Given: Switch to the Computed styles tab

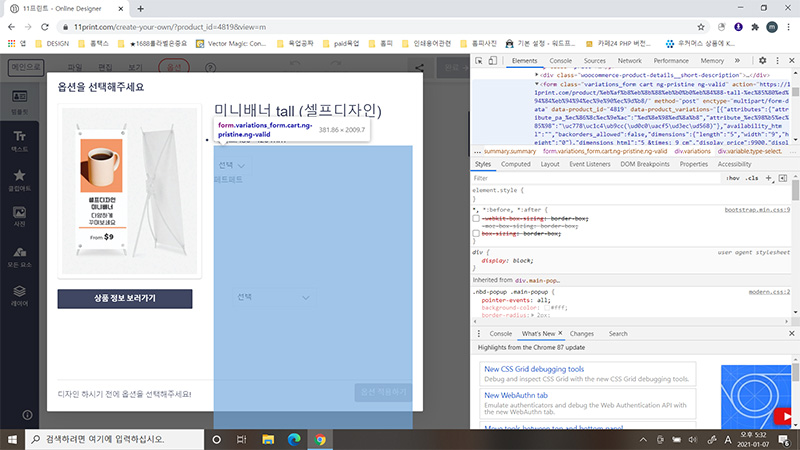Looking at the screenshot, I should [x=516, y=164].
